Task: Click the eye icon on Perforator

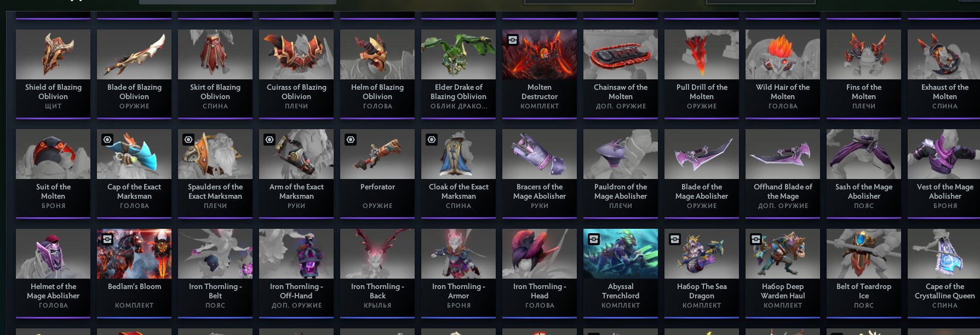Action: coord(351,140)
